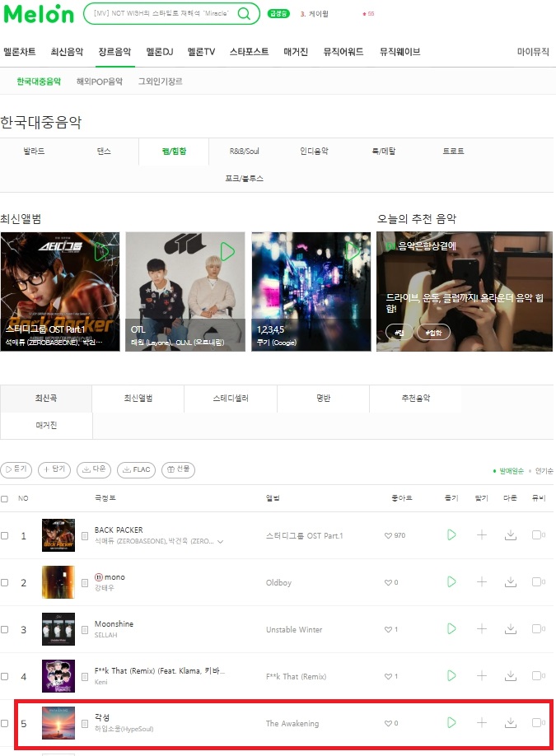Click the search magnifier icon

245,13
